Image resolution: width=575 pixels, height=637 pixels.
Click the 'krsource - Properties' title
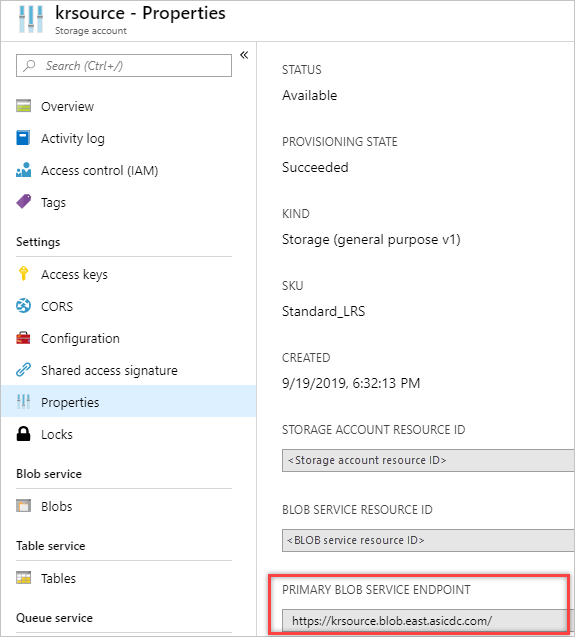coord(140,13)
